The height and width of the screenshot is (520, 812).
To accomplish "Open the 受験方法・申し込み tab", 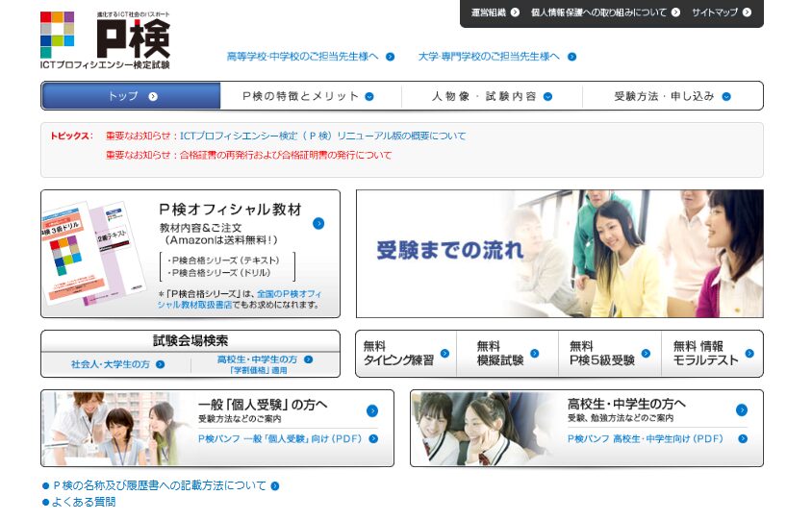I will pos(672,96).
